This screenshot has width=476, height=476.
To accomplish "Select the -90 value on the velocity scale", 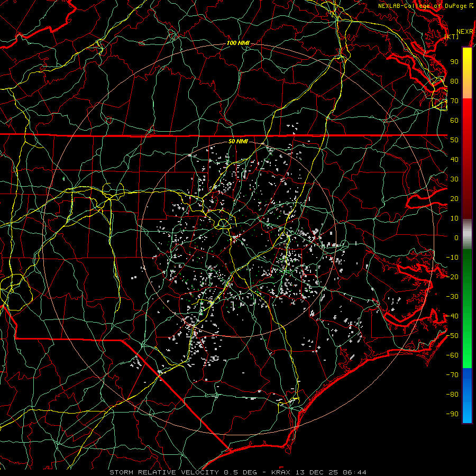I will (452, 414).
